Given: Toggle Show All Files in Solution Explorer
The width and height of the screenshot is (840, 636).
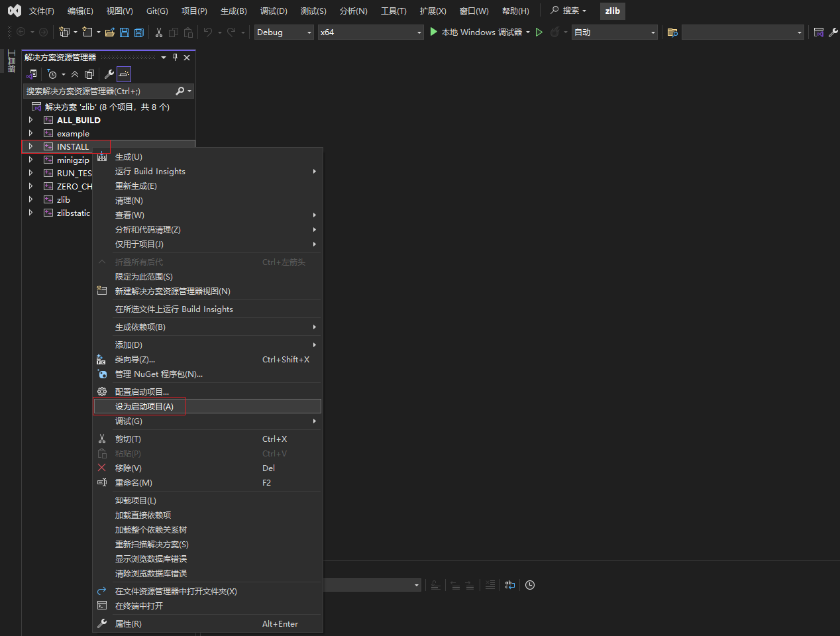Looking at the screenshot, I should click(x=89, y=74).
